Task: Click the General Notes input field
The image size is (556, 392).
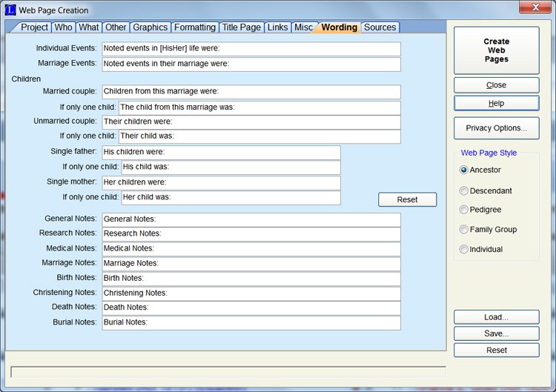Action: click(x=251, y=220)
